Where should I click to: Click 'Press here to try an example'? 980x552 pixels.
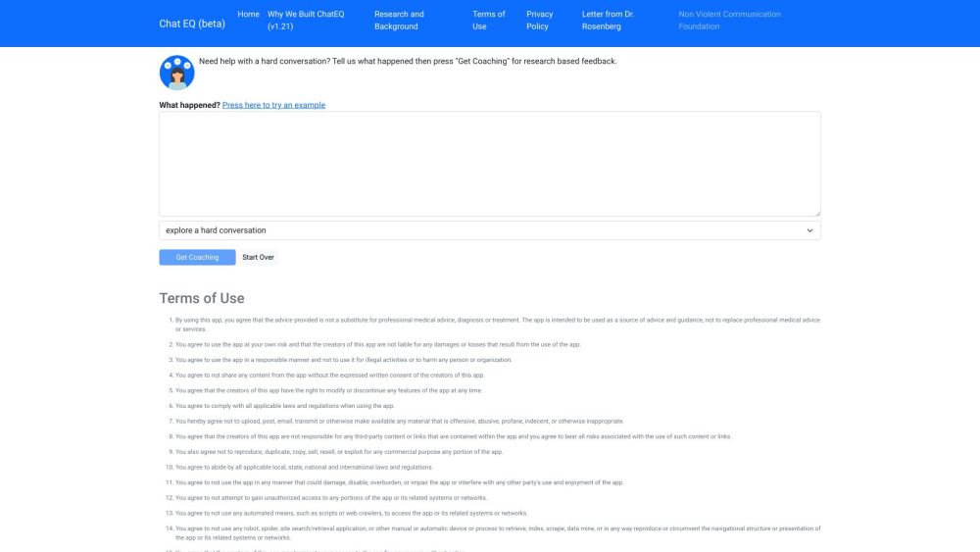point(273,105)
